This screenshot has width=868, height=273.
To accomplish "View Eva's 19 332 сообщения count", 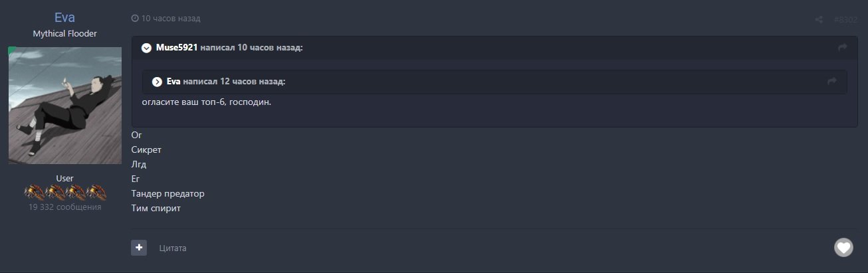I will (64, 207).
